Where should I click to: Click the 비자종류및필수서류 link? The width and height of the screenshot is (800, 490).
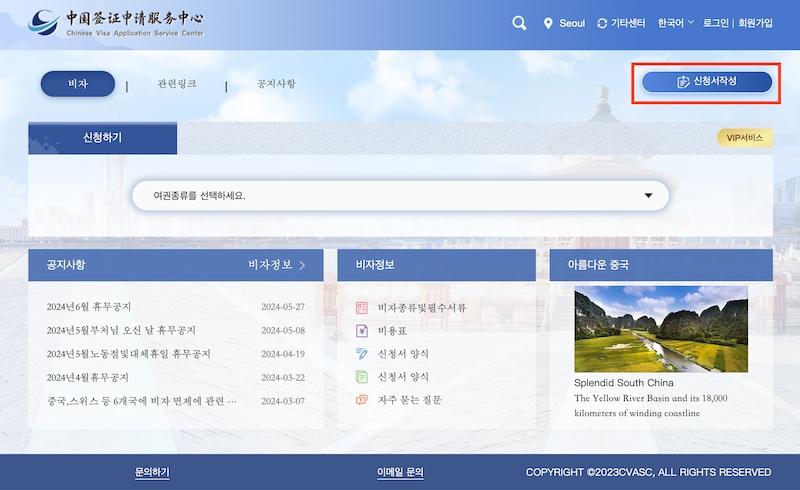coord(422,307)
